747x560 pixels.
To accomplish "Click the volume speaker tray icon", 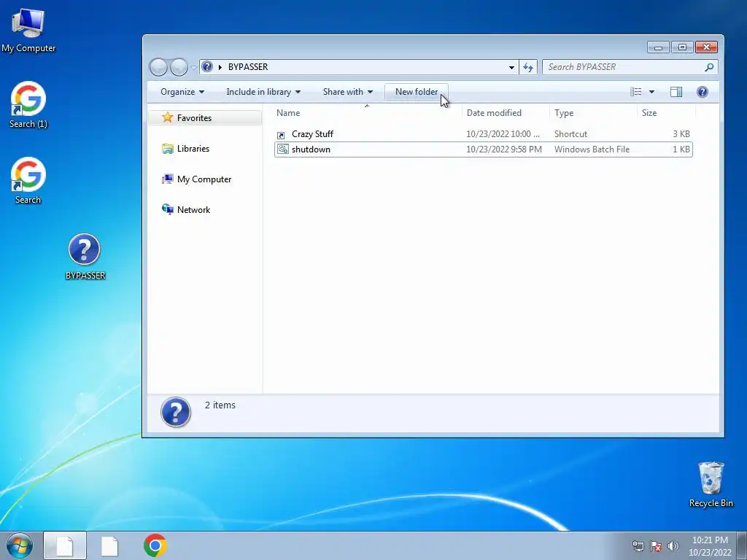I will 673,545.
